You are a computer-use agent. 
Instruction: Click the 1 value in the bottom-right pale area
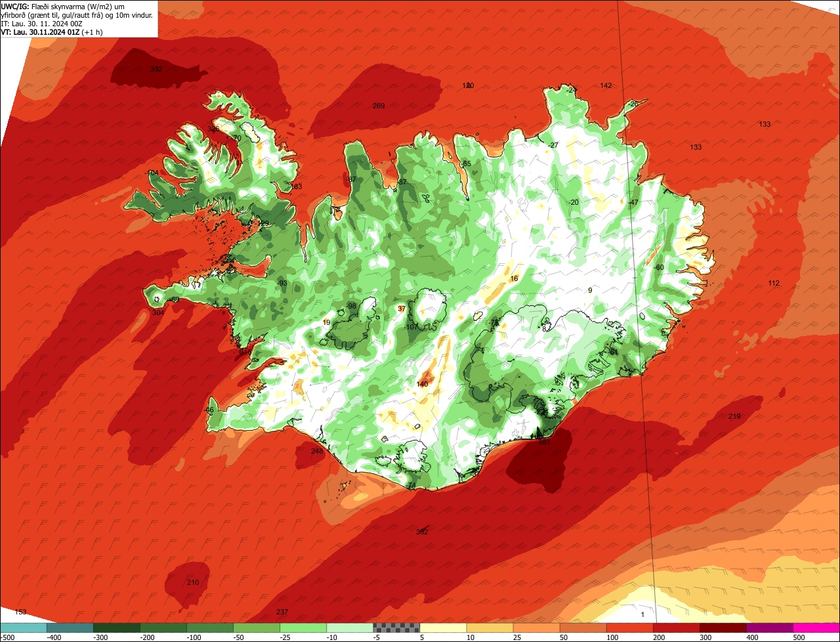click(x=642, y=615)
